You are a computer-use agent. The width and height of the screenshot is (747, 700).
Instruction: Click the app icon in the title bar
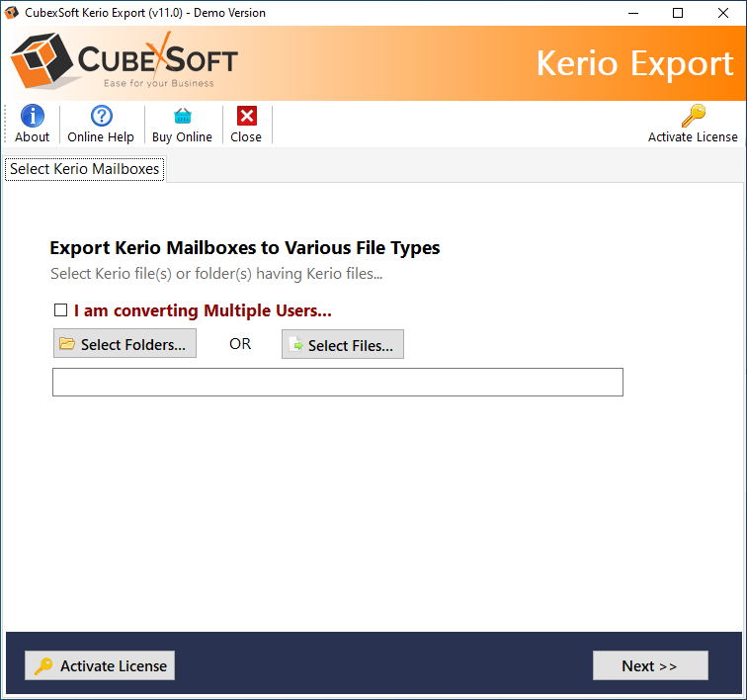pyautogui.click(x=12, y=13)
